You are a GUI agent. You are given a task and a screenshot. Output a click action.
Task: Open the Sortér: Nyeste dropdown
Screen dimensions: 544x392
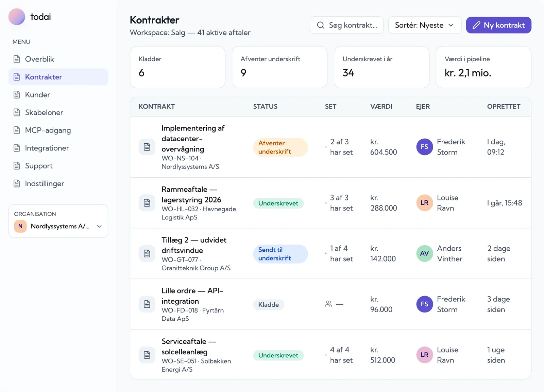coord(425,25)
